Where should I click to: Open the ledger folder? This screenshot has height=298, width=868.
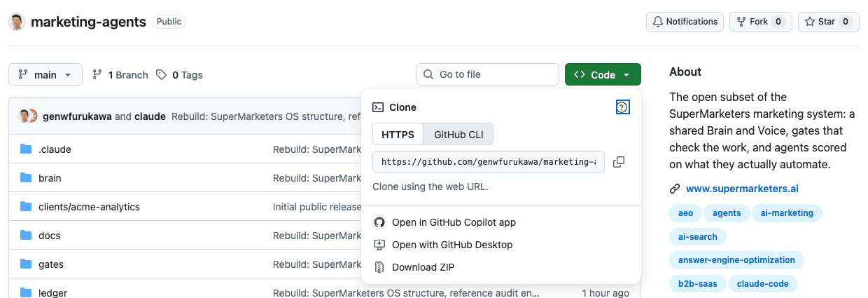point(52,293)
